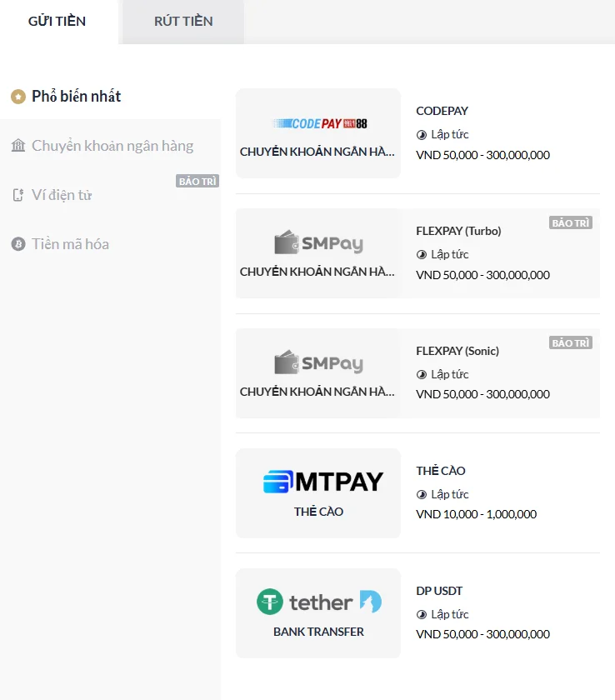Viewport: 615px width, 700px height.
Task: Click the clock icon under DP USDT
Action: [422, 614]
